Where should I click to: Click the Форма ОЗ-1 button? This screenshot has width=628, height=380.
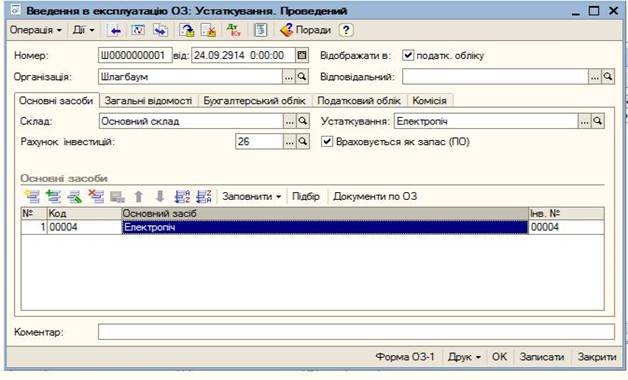[x=405, y=357]
